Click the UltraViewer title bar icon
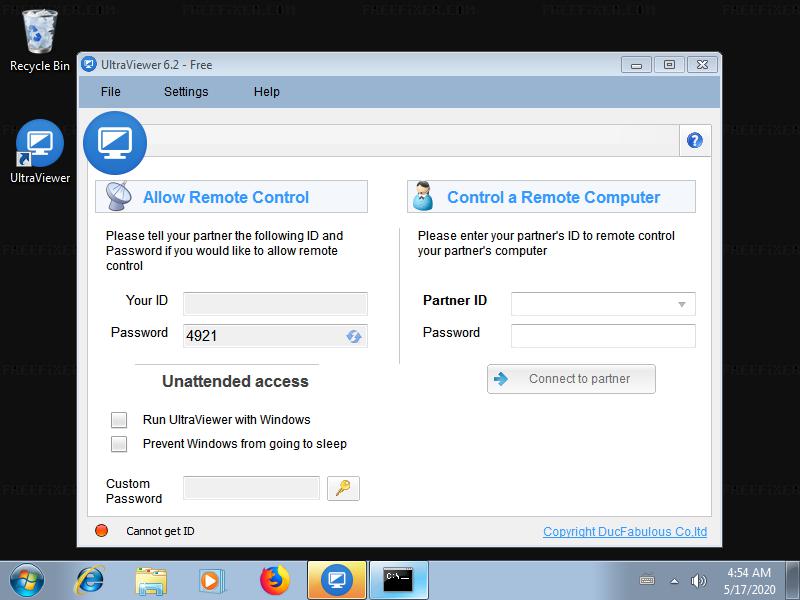Image resolution: width=800 pixels, height=600 pixels. (x=89, y=64)
